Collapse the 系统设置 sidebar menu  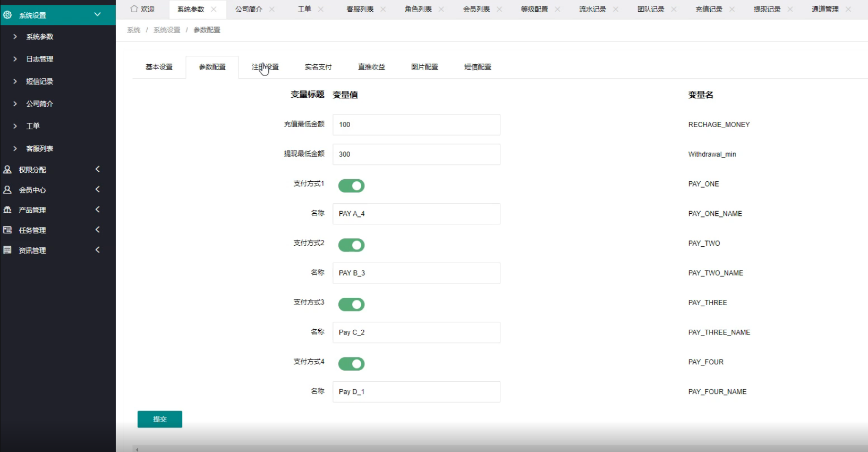[97, 14]
